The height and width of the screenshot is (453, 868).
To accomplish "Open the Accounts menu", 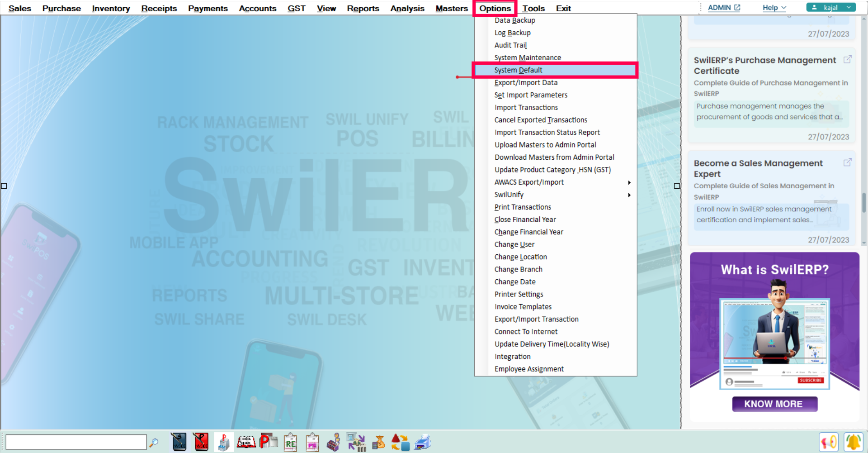I will coord(258,8).
